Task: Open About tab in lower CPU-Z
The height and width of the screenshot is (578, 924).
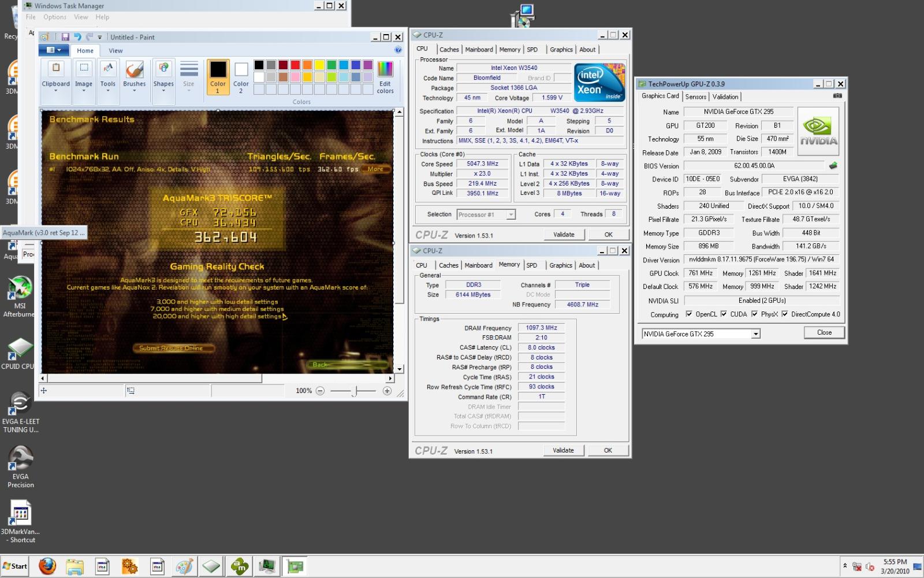Action: coord(587,265)
